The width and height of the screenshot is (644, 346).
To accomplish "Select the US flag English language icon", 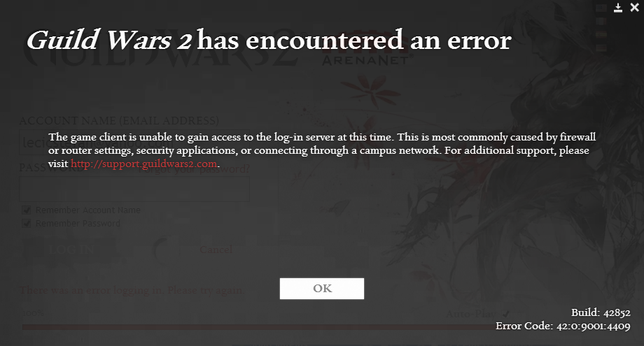I will tap(601, 8).
